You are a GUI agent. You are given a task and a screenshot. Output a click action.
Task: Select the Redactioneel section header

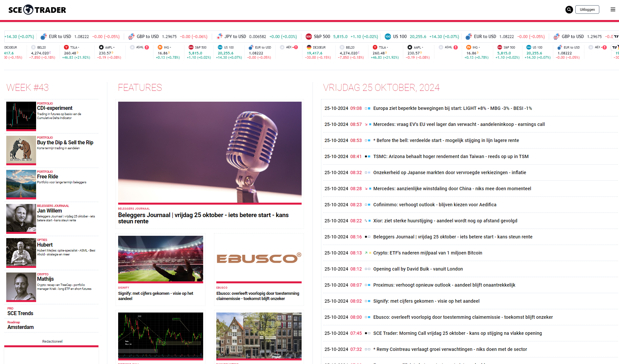(52, 341)
